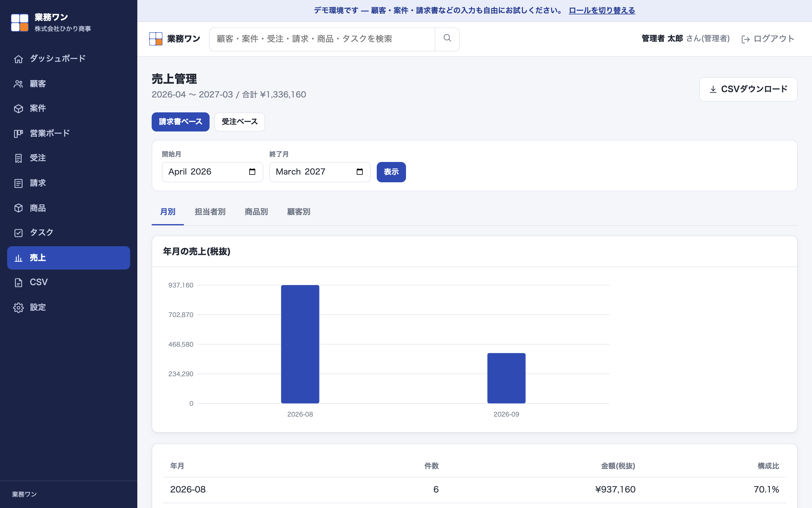Click the 売上管理 page heading
812x508 pixels.
(x=174, y=79)
